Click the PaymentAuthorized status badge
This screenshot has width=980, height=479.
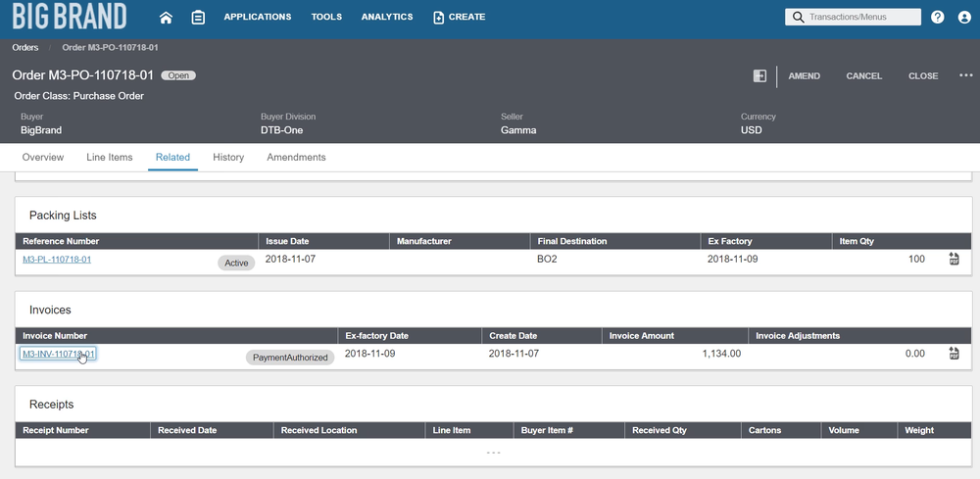coord(290,358)
